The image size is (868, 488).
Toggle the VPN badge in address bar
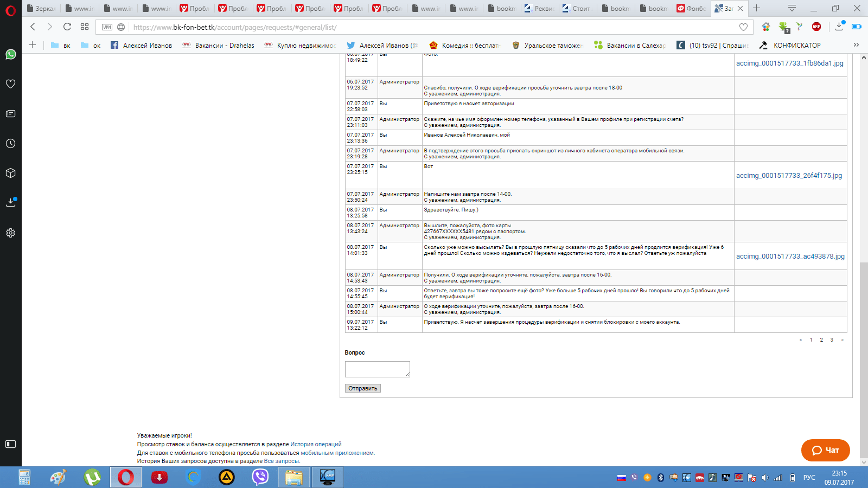pyautogui.click(x=107, y=27)
